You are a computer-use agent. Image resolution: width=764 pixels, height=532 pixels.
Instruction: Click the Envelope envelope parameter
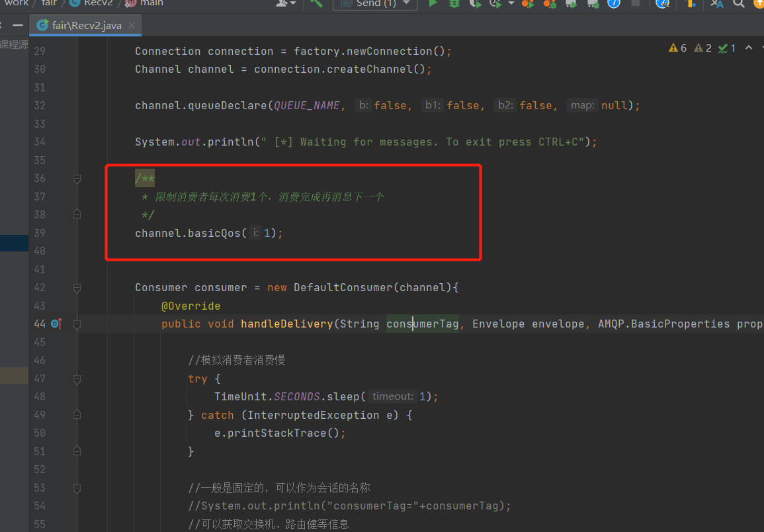(528, 324)
